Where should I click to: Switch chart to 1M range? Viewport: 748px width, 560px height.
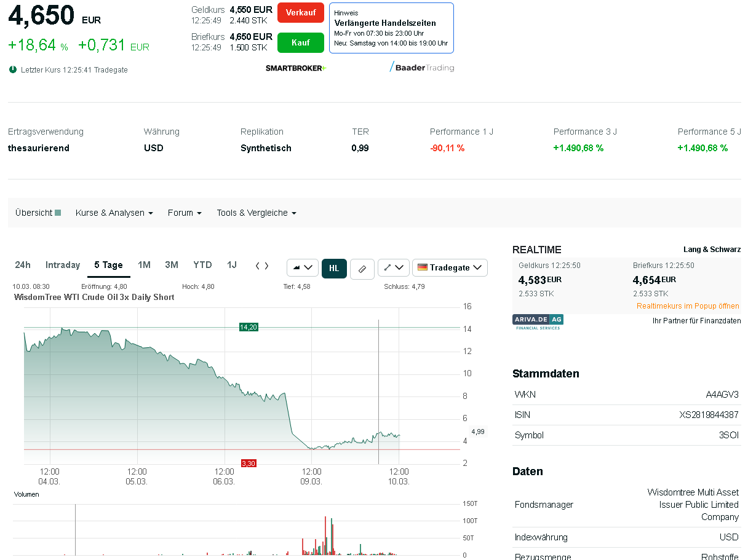point(144,265)
